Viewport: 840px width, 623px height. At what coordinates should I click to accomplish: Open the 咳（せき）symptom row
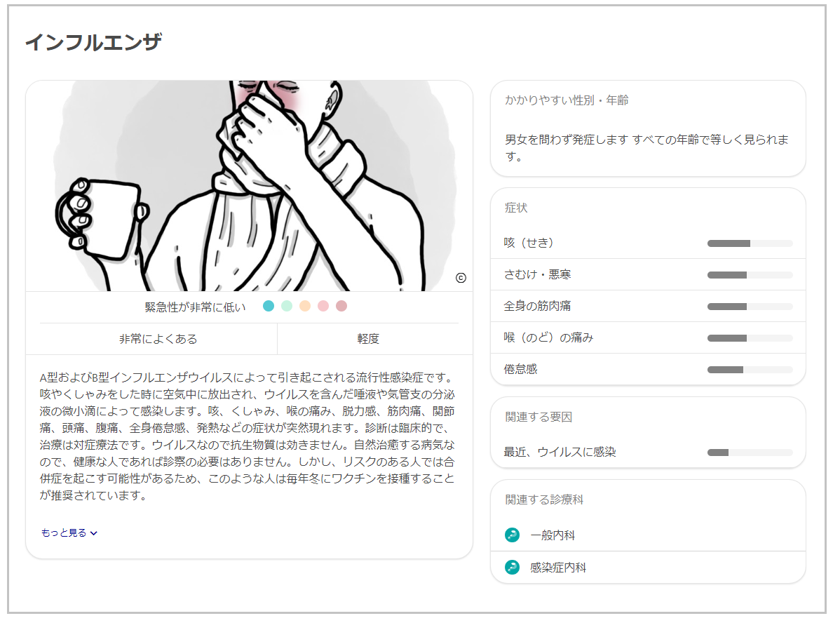(648, 243)
